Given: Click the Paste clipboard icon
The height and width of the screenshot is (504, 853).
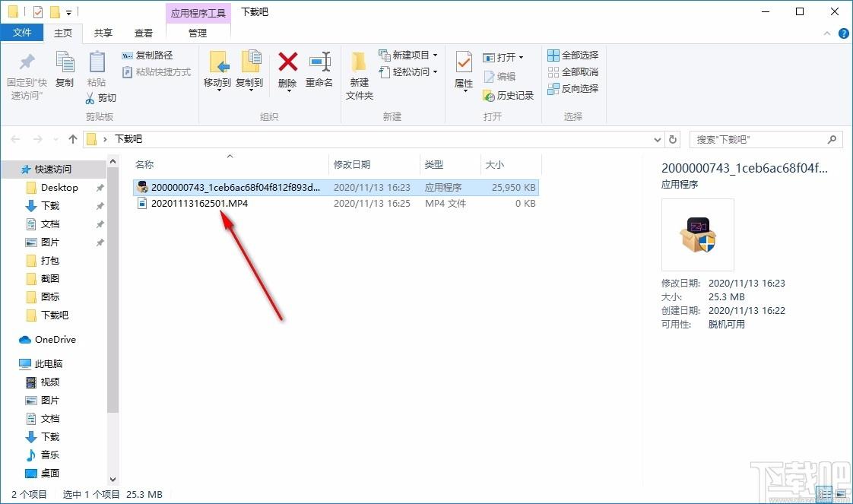Looking at the screenshot, I should pos(97,62).
